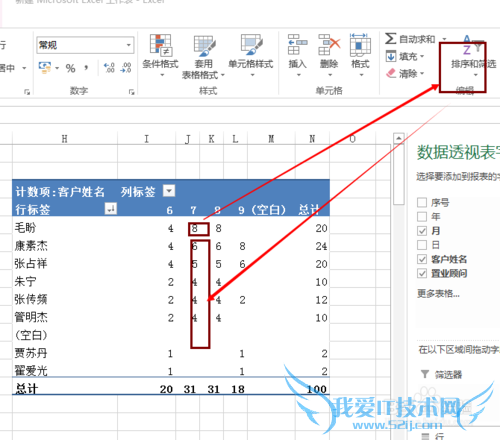Select cell with name 贾苏丹
This screenshot has width=500, height=440.
65,353
